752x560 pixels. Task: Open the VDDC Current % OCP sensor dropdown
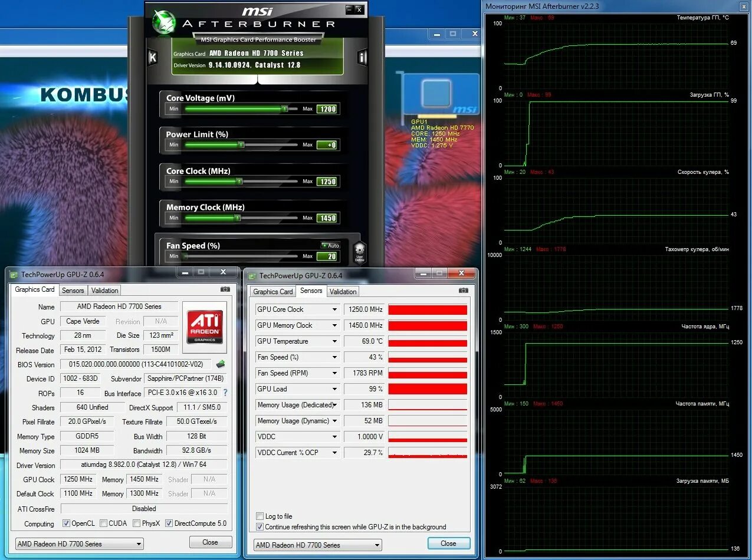click(x=334, y=453)
